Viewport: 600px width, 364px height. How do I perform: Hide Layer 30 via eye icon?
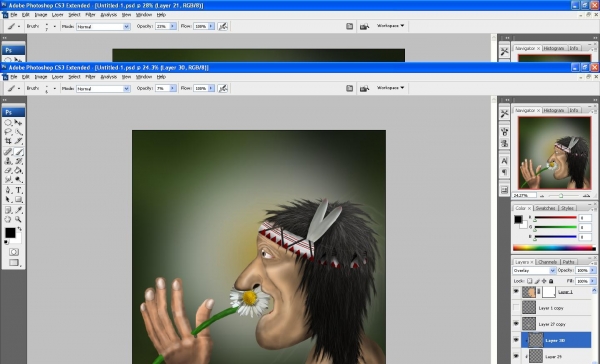(x=516, y=340)
